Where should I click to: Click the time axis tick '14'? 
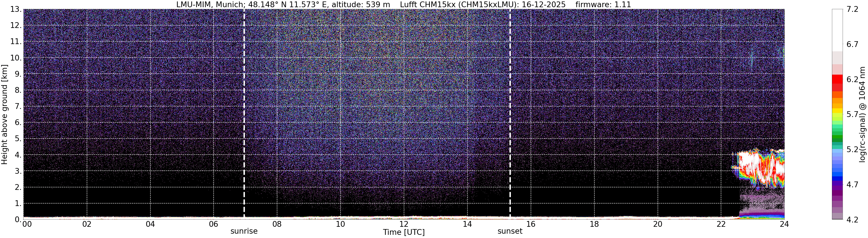click(x=467, y=224)
